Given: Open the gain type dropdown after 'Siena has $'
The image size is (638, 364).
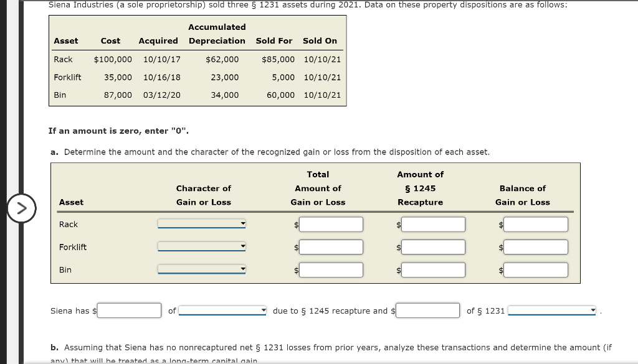Looking at the screenshot, I should [x=221, y=310].
